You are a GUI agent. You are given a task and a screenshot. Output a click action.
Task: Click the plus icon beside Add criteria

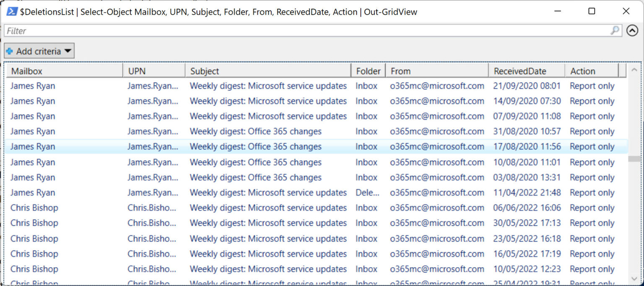10,51
